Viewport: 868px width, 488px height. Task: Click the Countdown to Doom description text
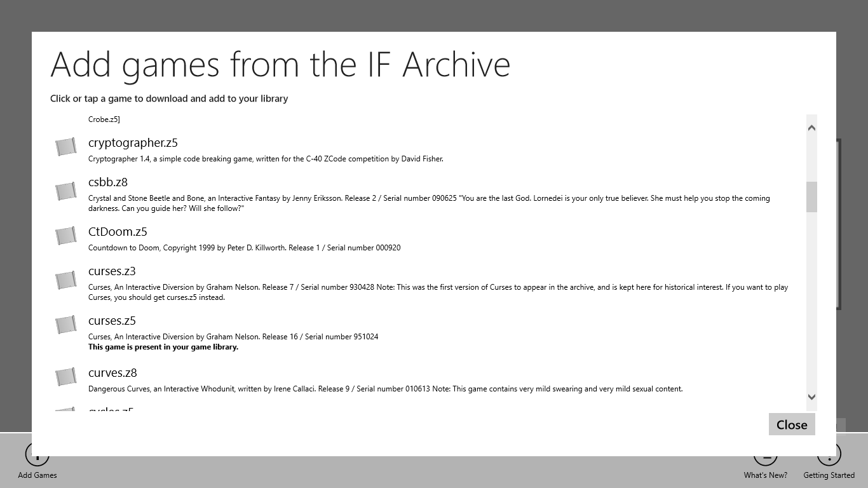(x=244, y=248)
